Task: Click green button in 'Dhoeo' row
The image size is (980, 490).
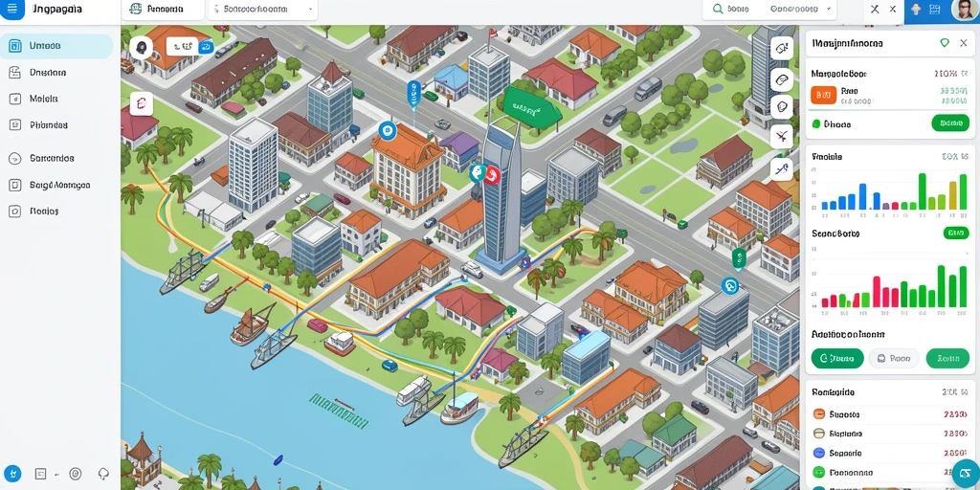Action: click(950, 122)
